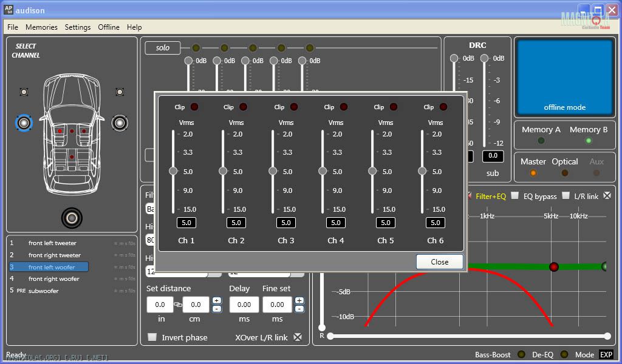This screenshot has height=364, width=622.
Task: Select the front left woofer speaker icon
Action: 24,123
